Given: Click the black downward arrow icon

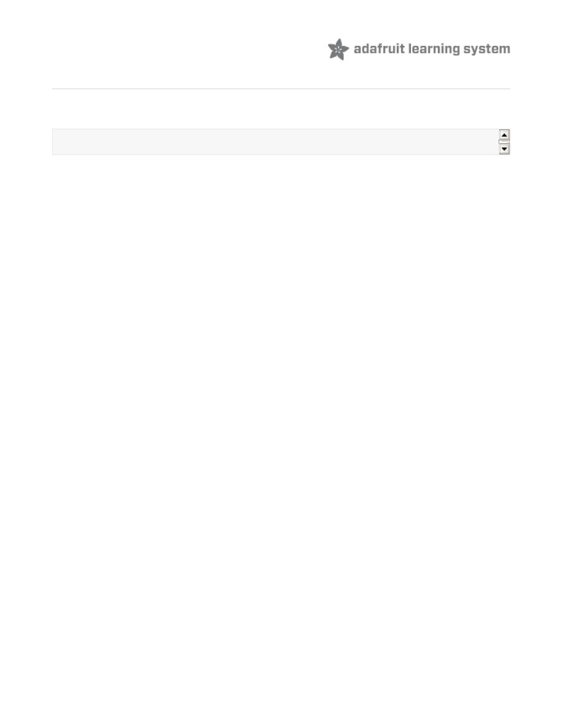Looking at the screenshot, I should tap(504, 149).
